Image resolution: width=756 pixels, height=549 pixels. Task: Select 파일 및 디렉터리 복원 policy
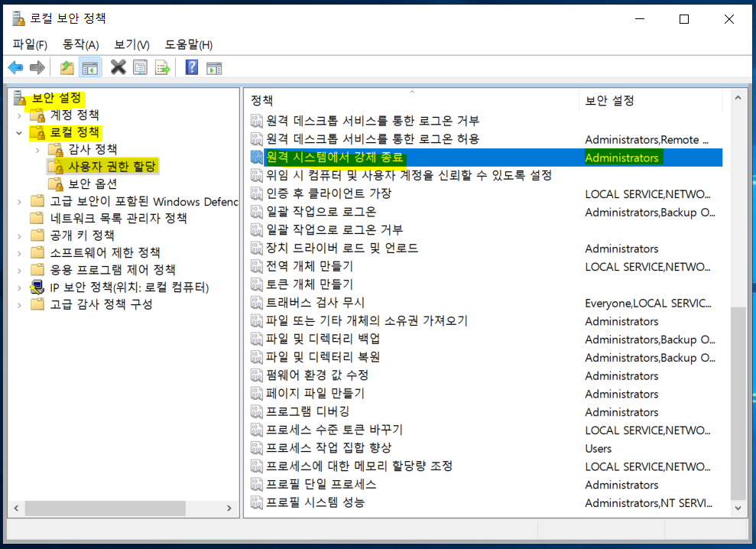pos(323,357)
